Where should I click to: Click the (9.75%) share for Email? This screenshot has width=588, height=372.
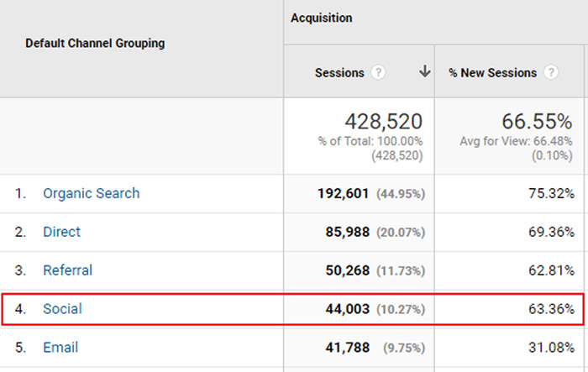(404, 348)
